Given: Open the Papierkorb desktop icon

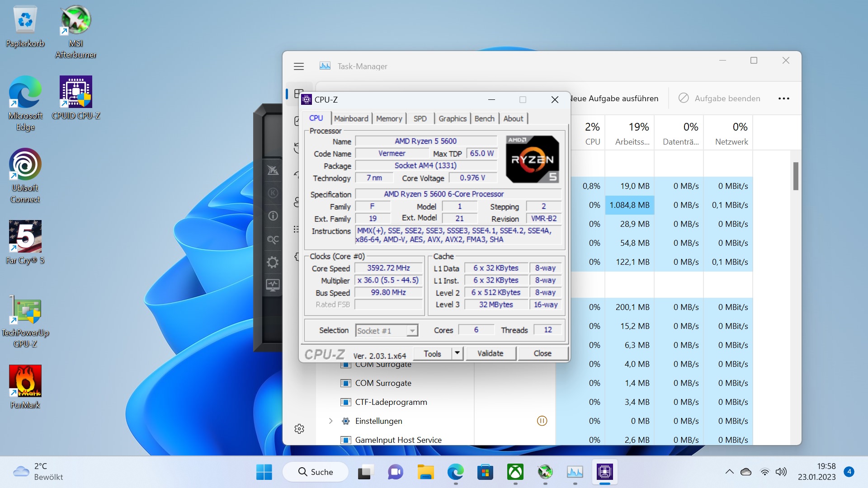Looking at the screenshot, I should (x=25, y=26).
